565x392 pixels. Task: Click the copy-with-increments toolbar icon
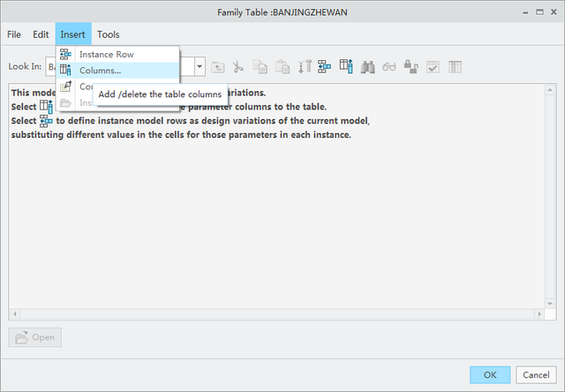[305, 67]
